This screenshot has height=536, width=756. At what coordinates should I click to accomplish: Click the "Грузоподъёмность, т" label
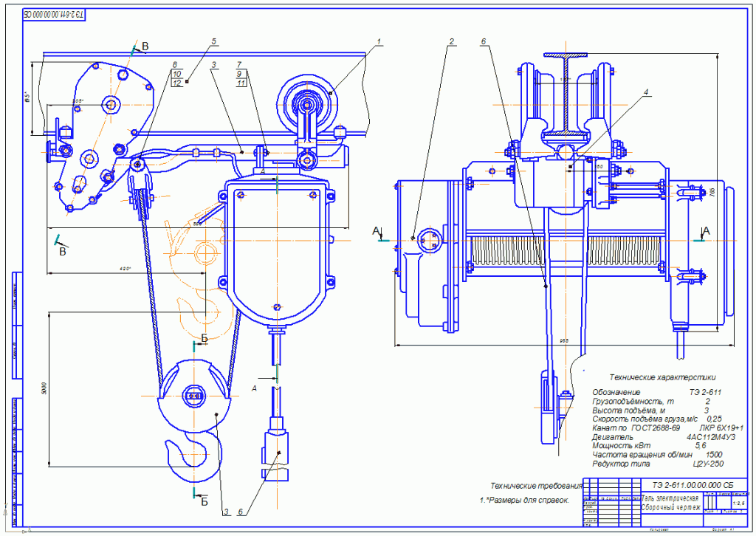pos(633,401)
